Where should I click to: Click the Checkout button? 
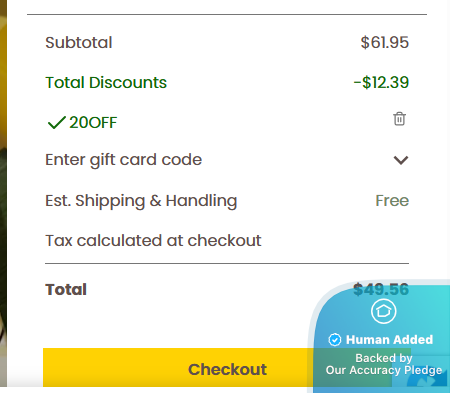click(x=227, y=368)
